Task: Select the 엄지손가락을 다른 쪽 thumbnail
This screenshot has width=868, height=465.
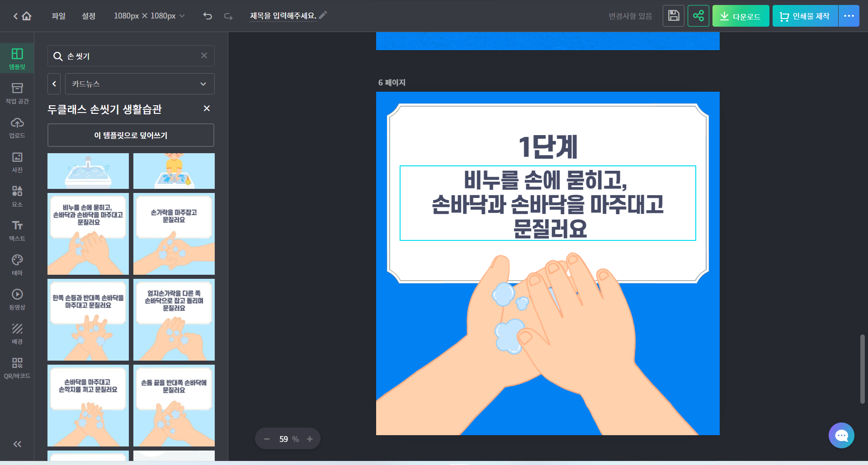Action: coord(174,319)
